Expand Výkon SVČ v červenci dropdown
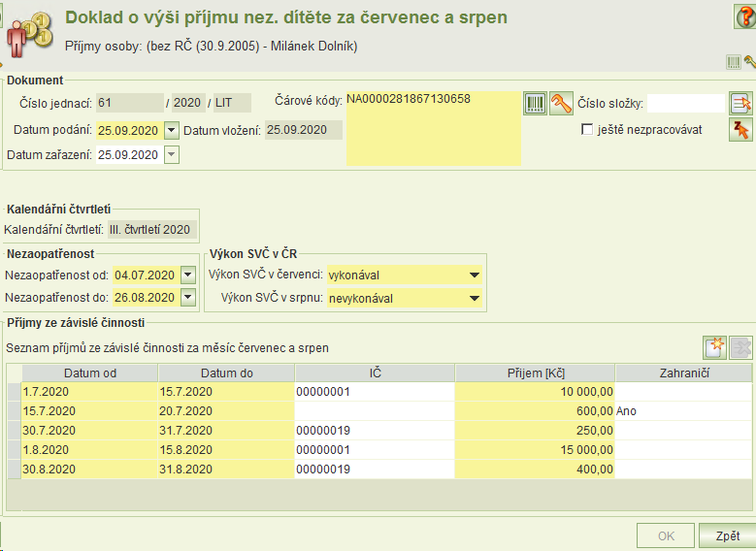Viewport: 756px width, 551px height. click(475, 275)
